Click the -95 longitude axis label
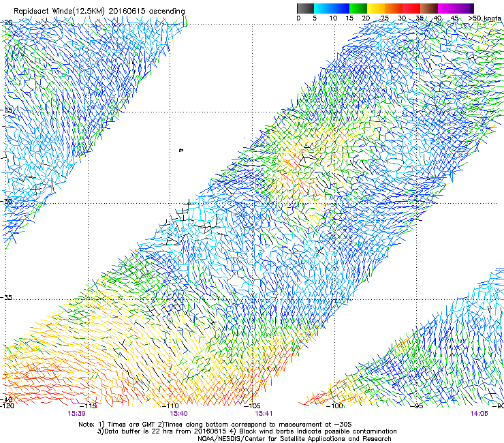Image resolution: width=504 pixels, height=443 pixels. pyautogui.click(x=417, y=406)
